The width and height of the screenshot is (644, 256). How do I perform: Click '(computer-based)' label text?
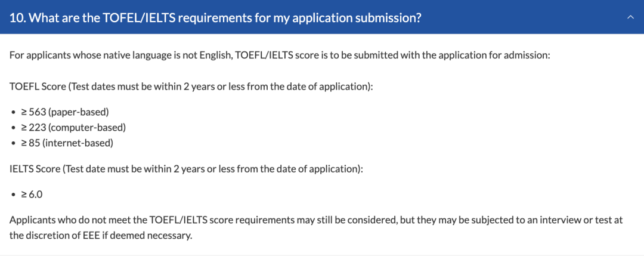point(86,127)
